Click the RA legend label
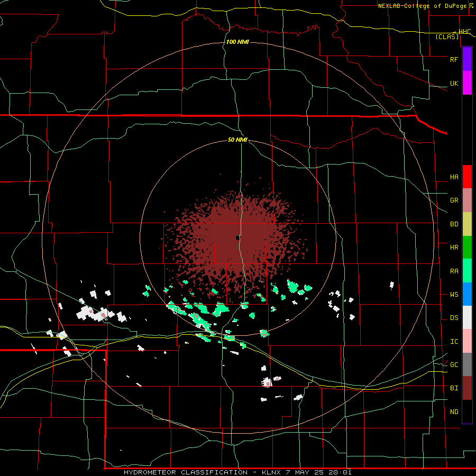Viewport: 476px width, 476px height. [454, 271]
